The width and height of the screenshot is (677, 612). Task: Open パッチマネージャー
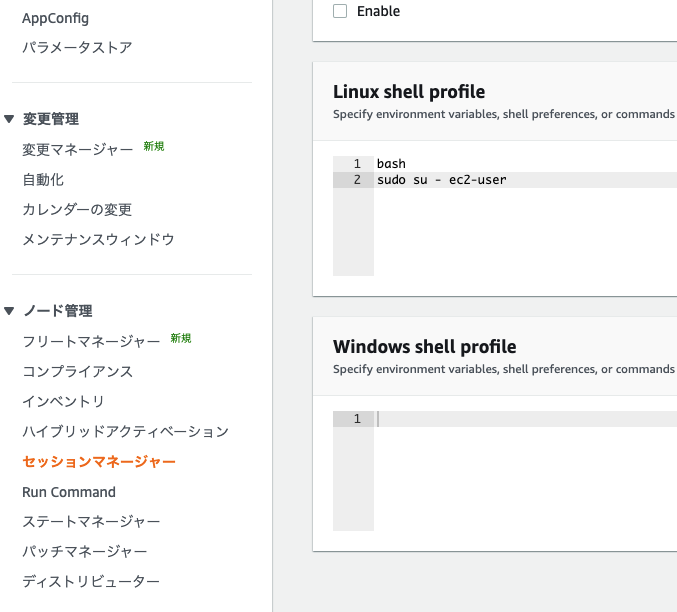pos(85,552)
